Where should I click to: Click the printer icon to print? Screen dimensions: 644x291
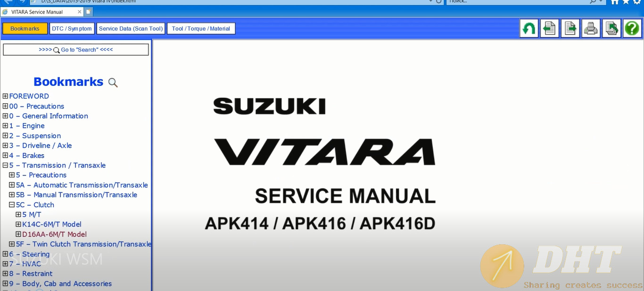pyautogui.click(x=591, y=29)
